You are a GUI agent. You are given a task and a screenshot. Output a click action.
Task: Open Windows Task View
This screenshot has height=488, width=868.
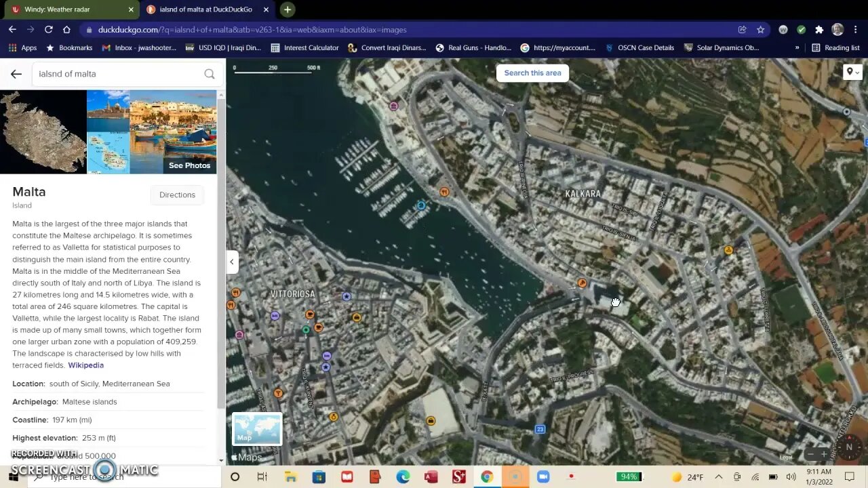pyautogui.click(x=262, y=477)
